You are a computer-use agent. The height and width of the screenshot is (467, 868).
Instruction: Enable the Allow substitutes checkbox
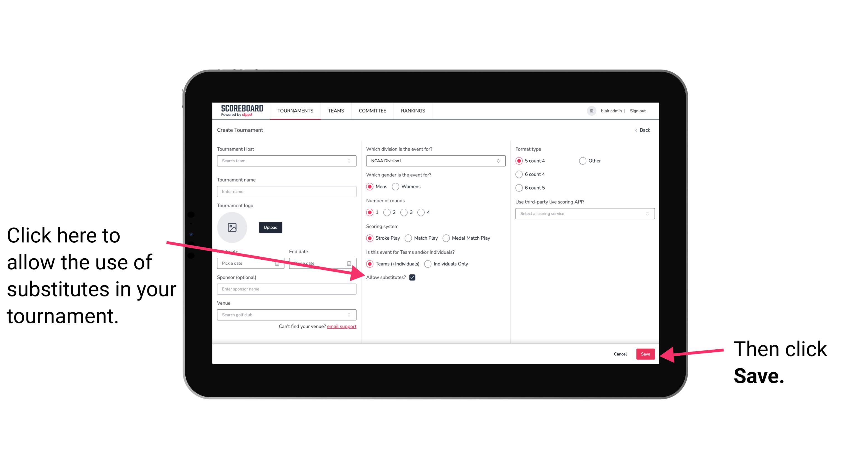point(414,277)
